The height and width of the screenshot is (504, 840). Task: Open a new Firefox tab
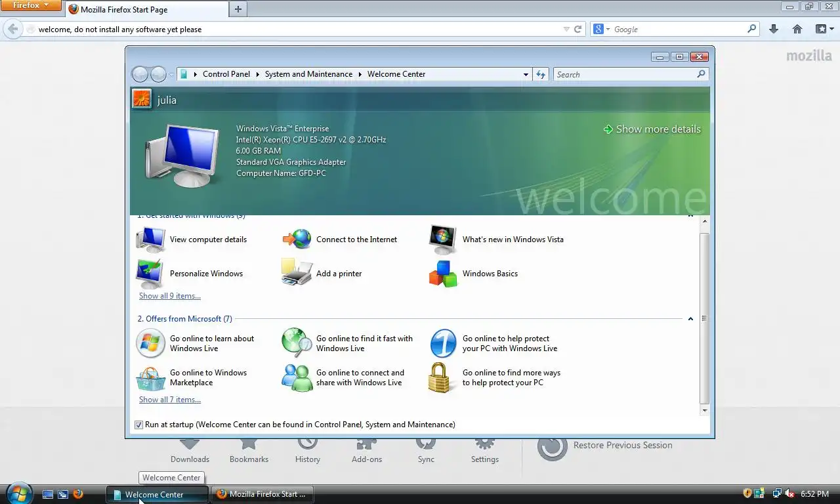point(238,9)
